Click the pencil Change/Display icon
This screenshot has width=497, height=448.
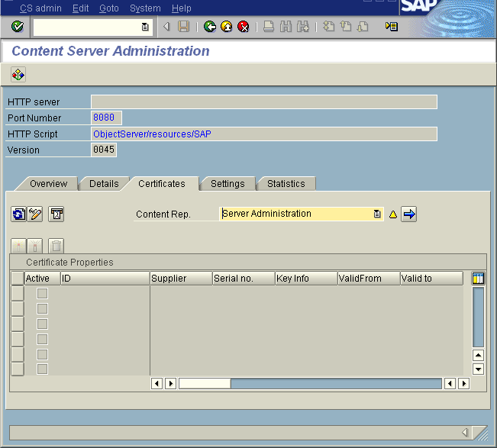tap(35, 214)
